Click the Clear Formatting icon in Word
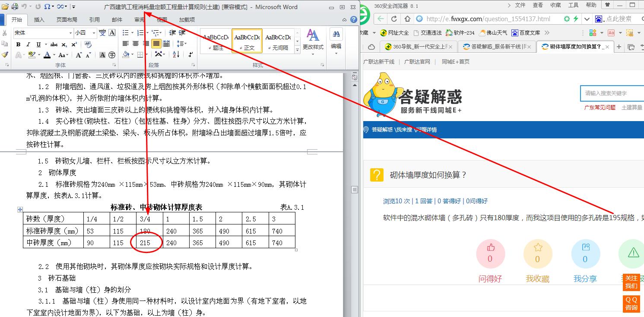 click(x=88, y=44)
